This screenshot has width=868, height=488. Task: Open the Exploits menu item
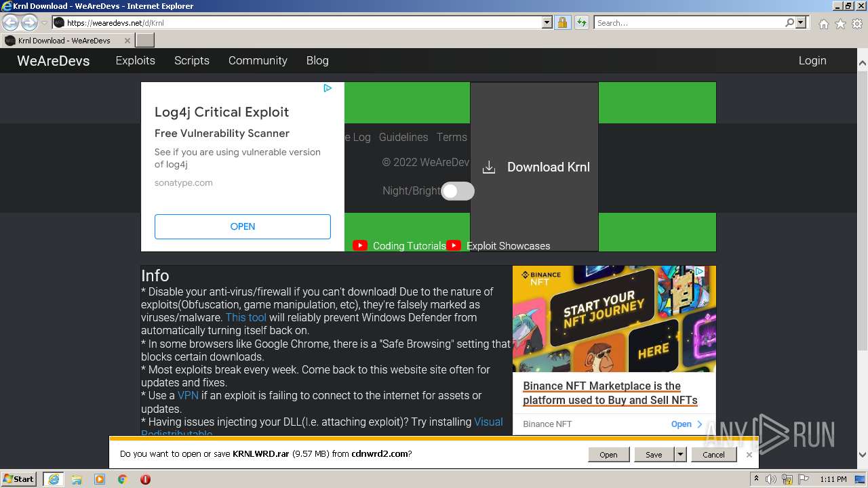click(x=136, y=60)
